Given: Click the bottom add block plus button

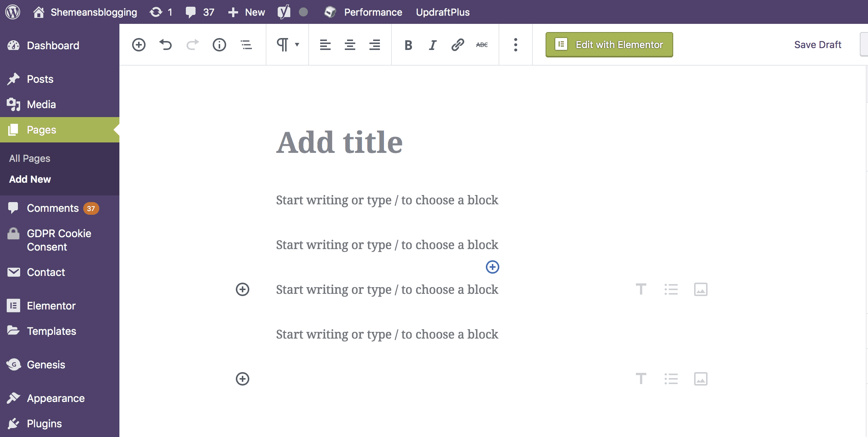Looking at the screenshot, I should pyautogui.click(x=243, y=379).
